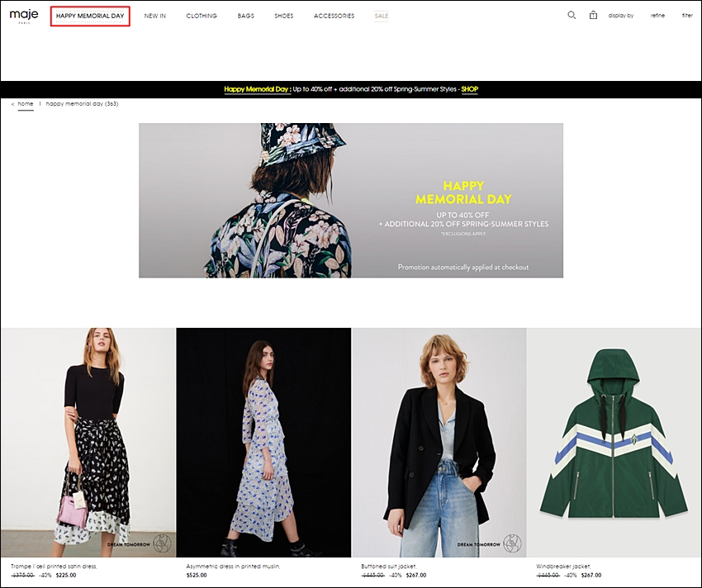
Task: Open the Bags menu
Action: coord(246,17)
